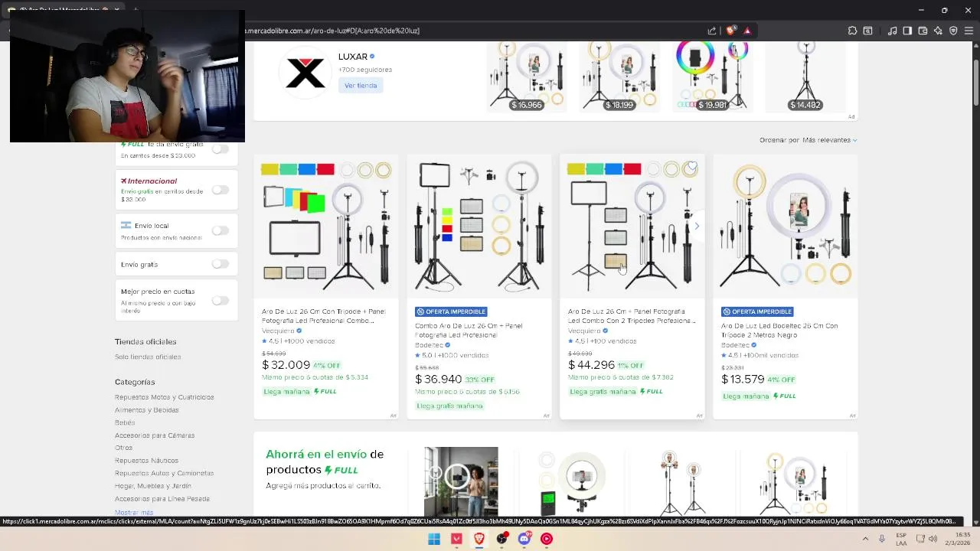Open the LUXAR $14.482 tripod thumbnail
Image resolution: width=980 pixels, height=551 pixels.
pos(805,77)
